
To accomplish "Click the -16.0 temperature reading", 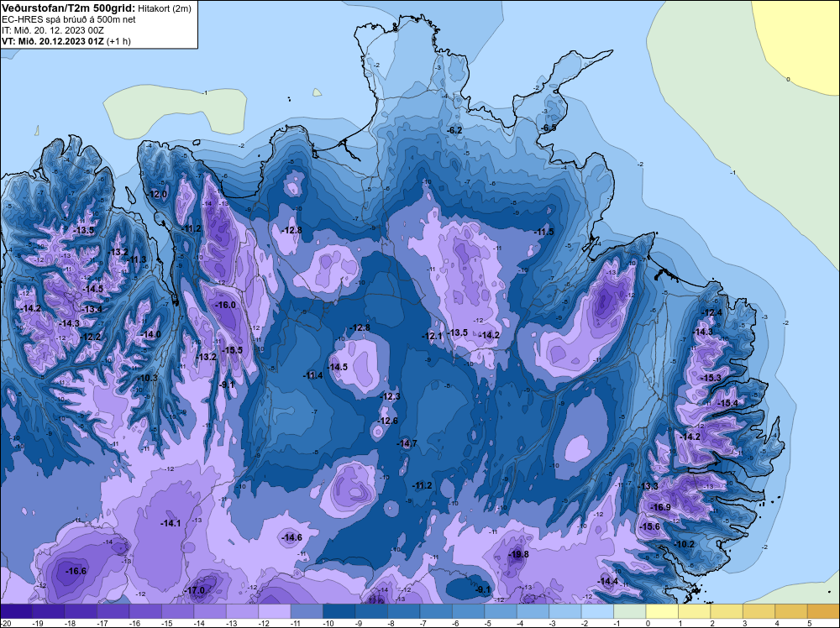I will [x=225, y=305].
